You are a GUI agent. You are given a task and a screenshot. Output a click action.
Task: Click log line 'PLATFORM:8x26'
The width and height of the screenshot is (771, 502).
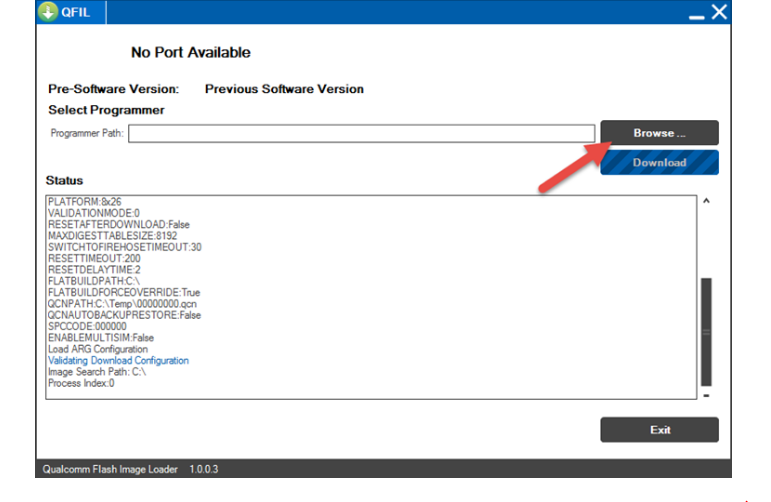(85, 202)
